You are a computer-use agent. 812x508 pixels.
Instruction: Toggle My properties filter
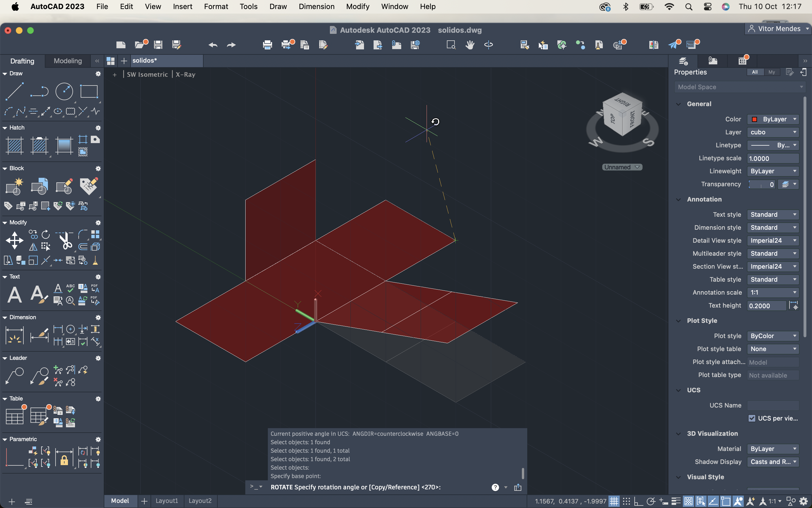771,72
